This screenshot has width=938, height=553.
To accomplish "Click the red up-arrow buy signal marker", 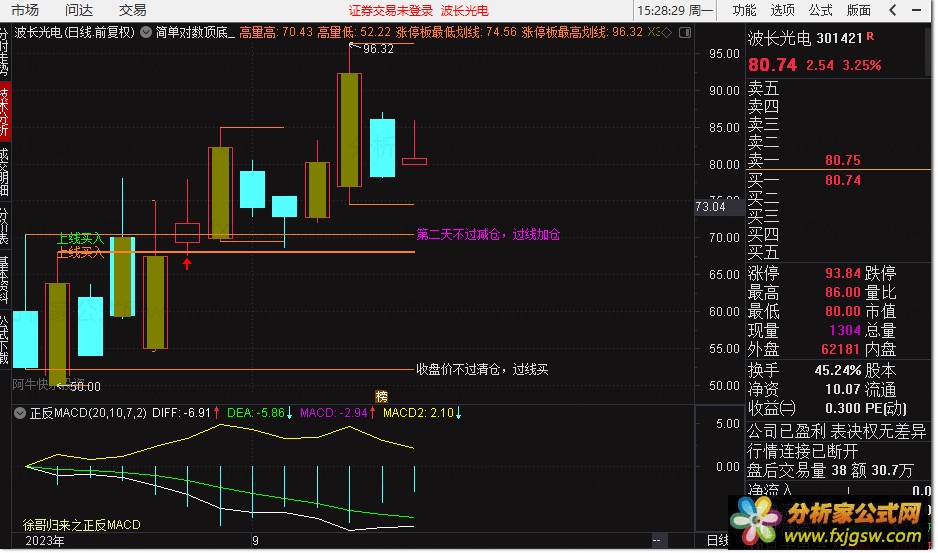I will (x=187, y=263).
